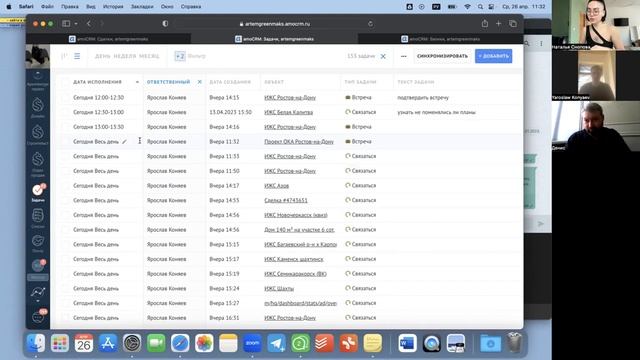Click the Синхронизировать button
Viewport: 640px width, 360px height.
pyautogui.click(x=442, y=56)
